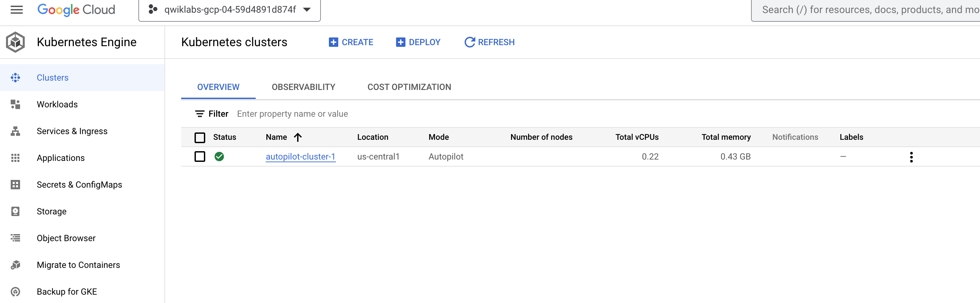Select Migrate to Containers option

pyautogui.click(x=78, y=265)
